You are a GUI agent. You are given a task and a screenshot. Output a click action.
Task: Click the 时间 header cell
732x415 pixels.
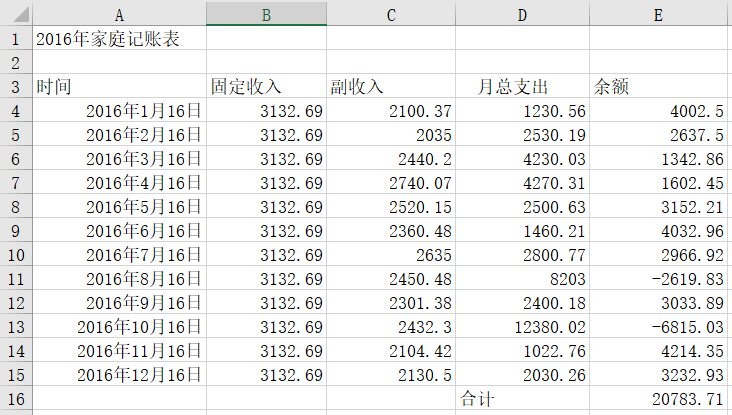pyautogui.click(x=119, y=87)
